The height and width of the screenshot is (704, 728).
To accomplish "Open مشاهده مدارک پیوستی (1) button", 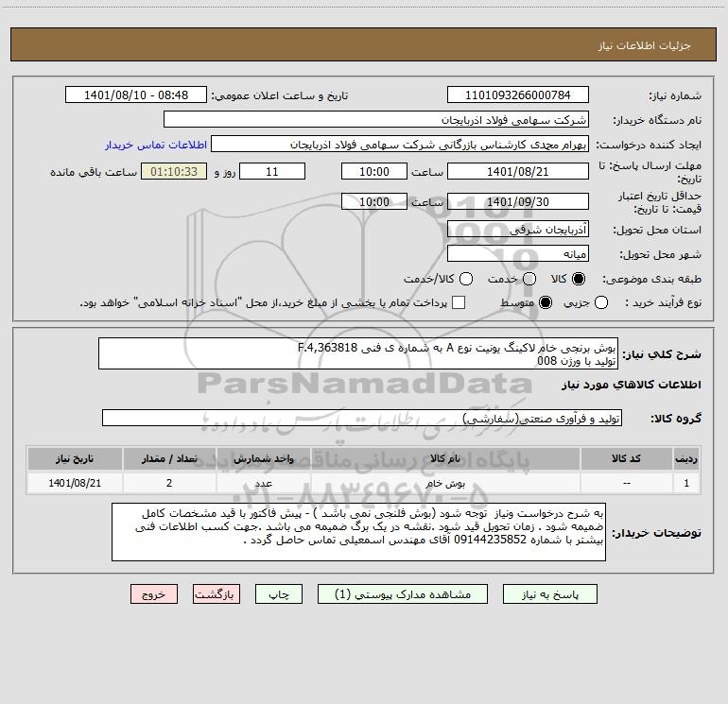I will [x=403, y=594].
